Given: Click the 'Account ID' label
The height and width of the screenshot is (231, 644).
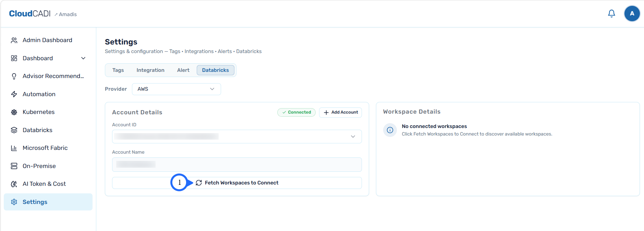Looking at the screenshot, I should [x=124, y=125].
